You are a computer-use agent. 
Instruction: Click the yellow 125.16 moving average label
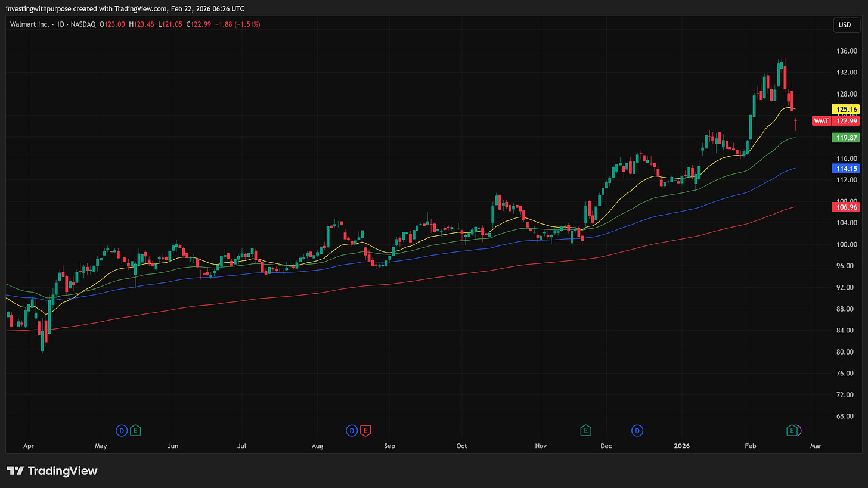point(845,110)
